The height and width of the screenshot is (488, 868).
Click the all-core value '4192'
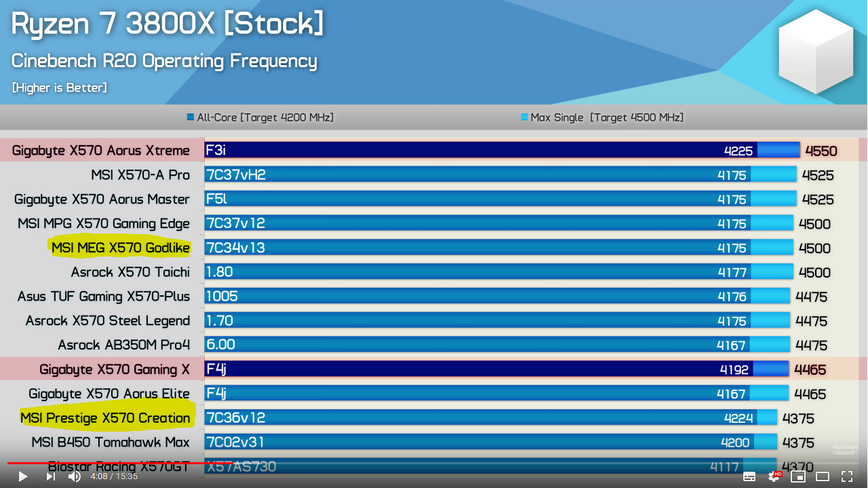[734, 370]
